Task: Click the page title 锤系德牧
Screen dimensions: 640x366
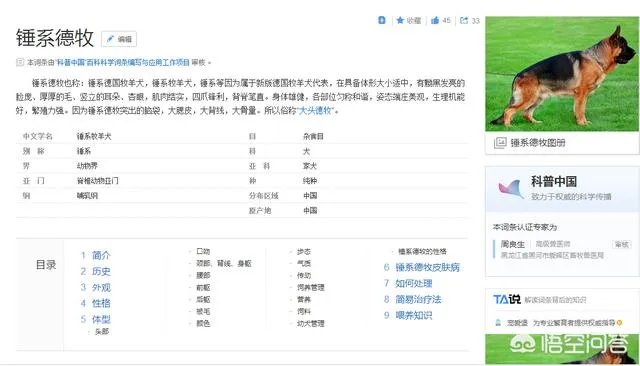Action: click(x=55, y=38)
